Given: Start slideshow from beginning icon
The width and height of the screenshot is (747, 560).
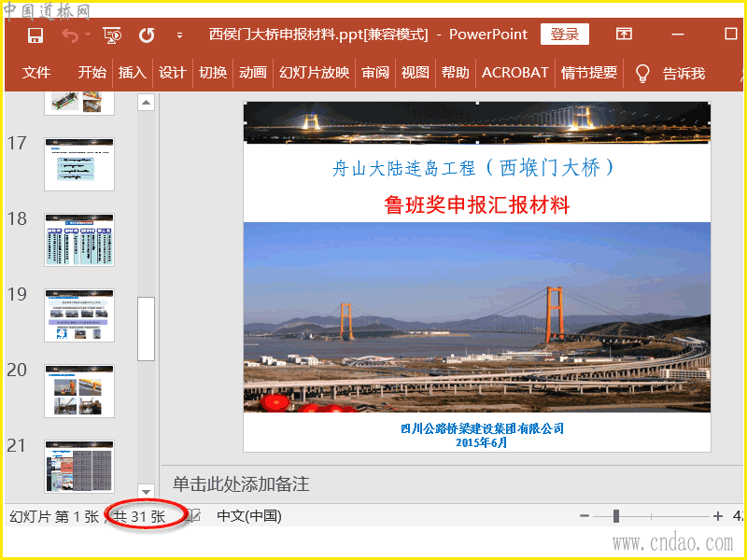Looking at the screenshot, I should point(112,35).
